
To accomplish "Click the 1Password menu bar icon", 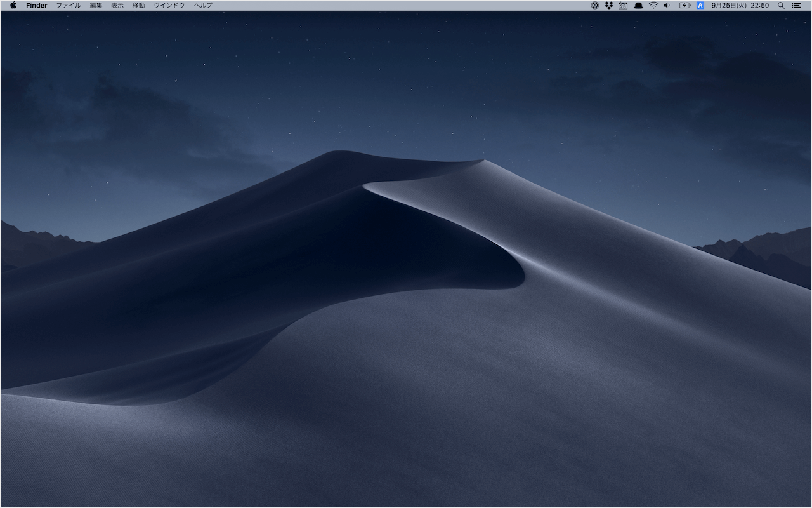I will coord(595,5).
